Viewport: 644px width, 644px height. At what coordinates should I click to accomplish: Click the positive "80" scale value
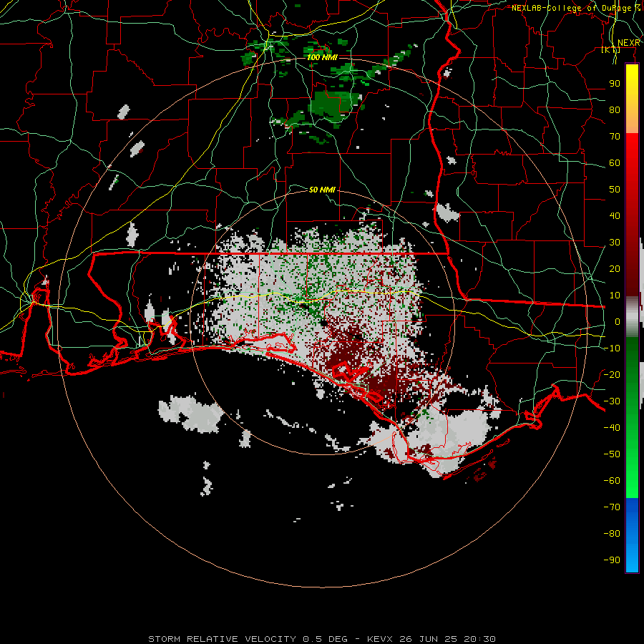click(x=615, y=110)
